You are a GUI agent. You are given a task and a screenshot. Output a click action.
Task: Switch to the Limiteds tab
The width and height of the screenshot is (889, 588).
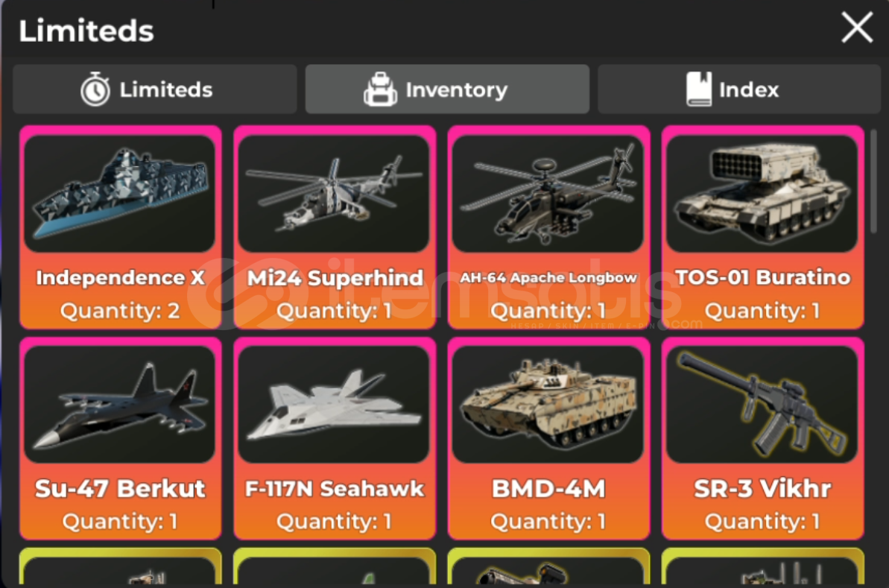tap(155, 89)
